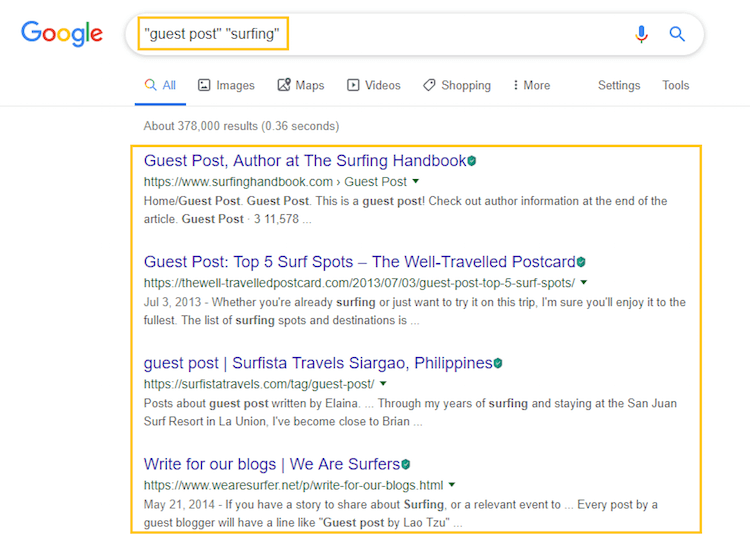The image size is (750, 542).
Task: Open the Tools menu
Action: coord(675,85)
